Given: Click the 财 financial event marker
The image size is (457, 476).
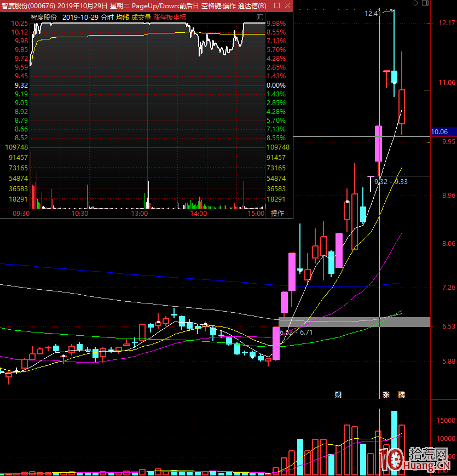Looking at the screenshot, I should point(338,394).
